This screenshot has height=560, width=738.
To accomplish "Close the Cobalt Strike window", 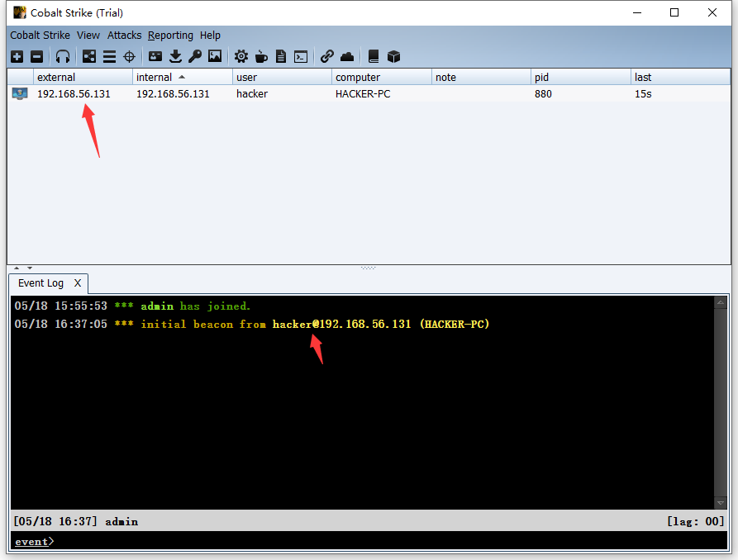I will [712, 12].
